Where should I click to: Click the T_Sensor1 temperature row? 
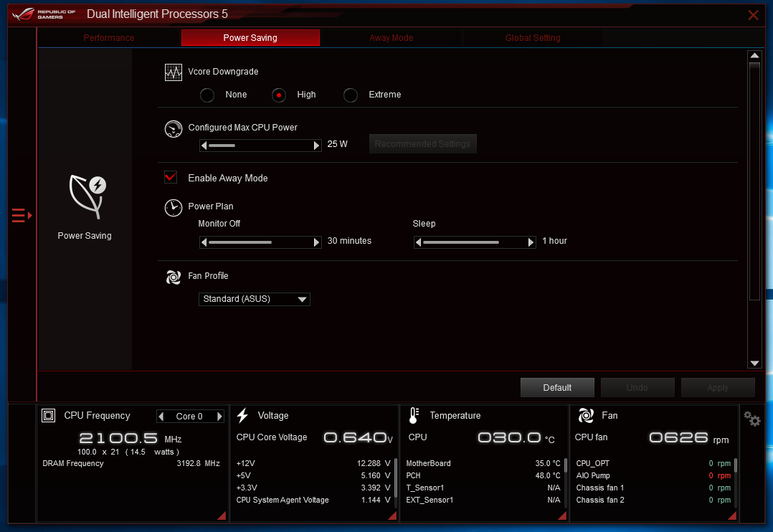(483, 488)
